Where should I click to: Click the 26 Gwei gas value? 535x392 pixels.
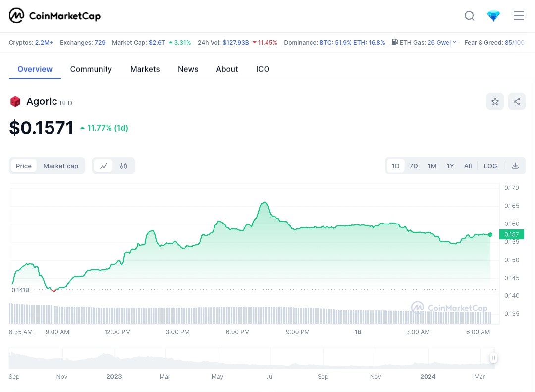click(x=439, y=42)
